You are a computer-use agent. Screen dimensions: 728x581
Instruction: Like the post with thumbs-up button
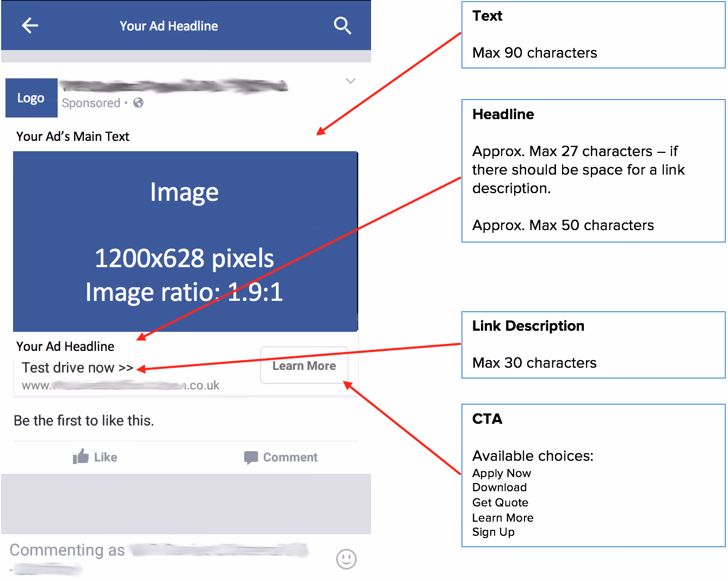click(x=95, y=457)
